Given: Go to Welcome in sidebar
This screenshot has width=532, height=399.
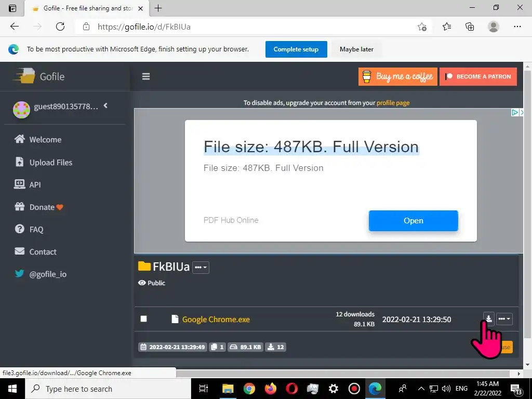Looking at the screenshot, I should 38,139.
